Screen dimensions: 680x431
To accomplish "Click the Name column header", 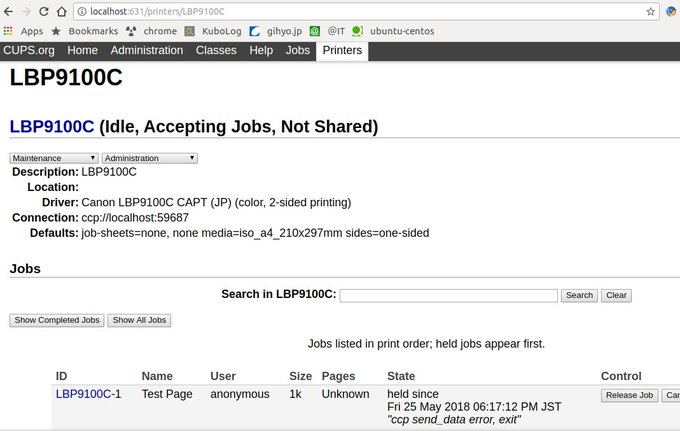I will tap(157, 376).
